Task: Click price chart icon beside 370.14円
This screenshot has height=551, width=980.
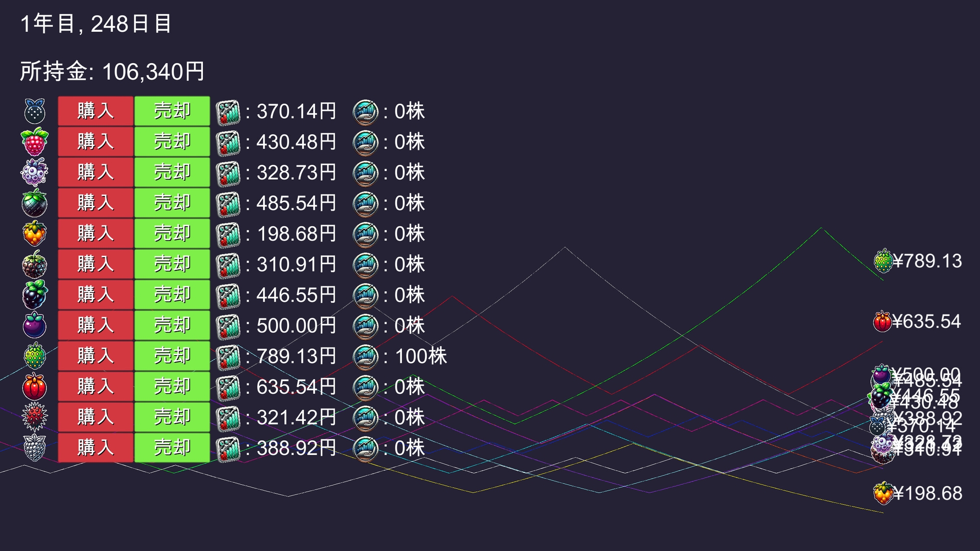Action: [228, 112]
